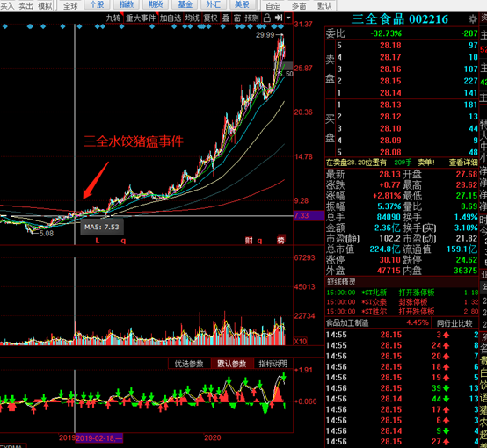Click the 财 marker below the chart

click(249, 241)
